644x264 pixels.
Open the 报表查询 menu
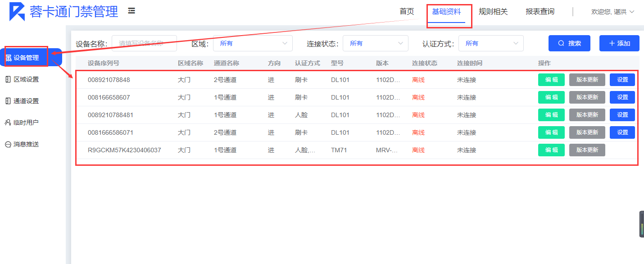click(540, 12)
